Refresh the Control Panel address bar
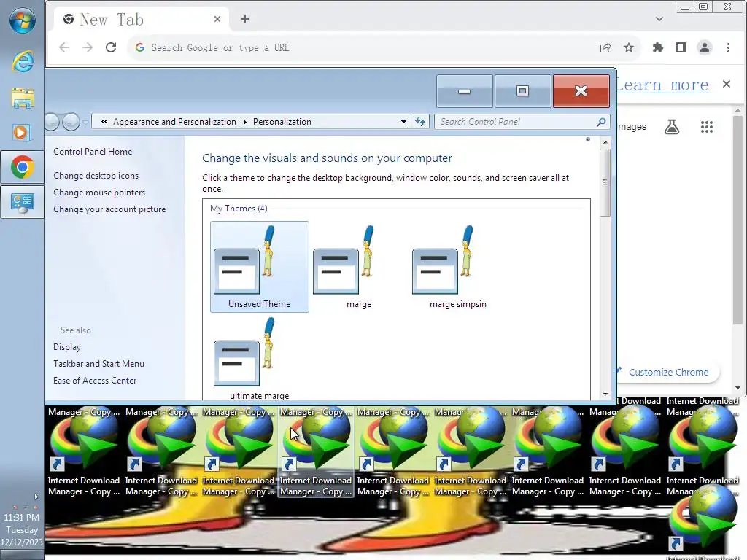This screenshot has height=560, width=747. tap(420, 122)
